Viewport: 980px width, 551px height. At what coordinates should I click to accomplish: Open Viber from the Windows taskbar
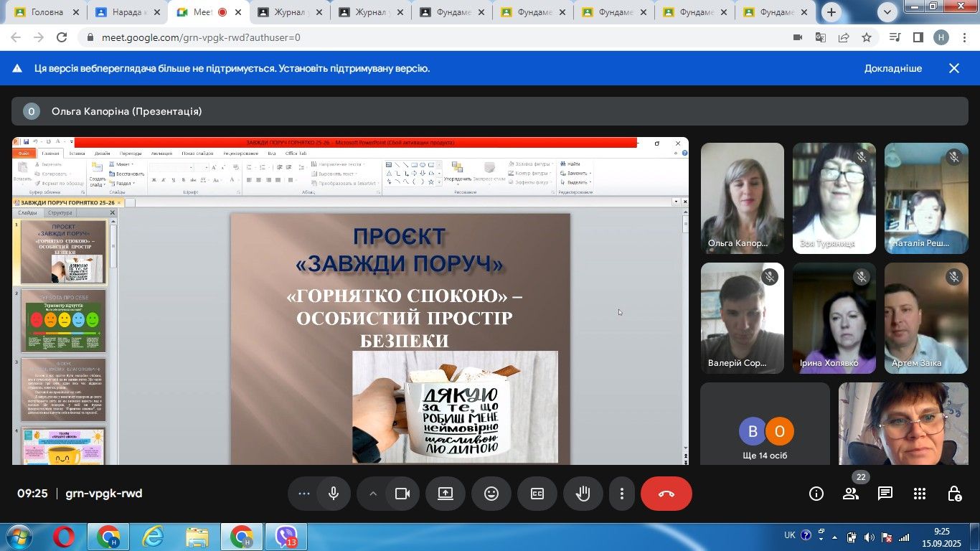point(286,537)
